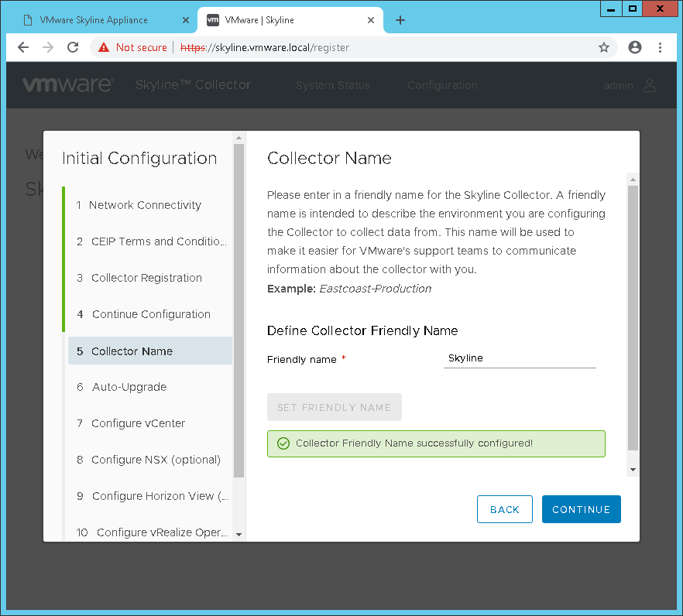Open the Chrome profile account icon

tap(635, 47)
